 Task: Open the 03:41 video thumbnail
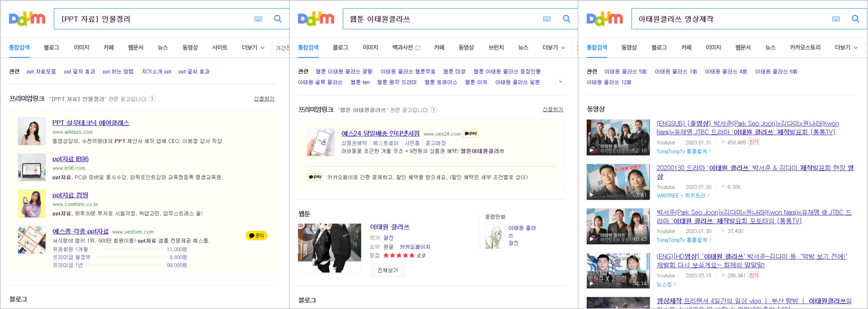618,182
